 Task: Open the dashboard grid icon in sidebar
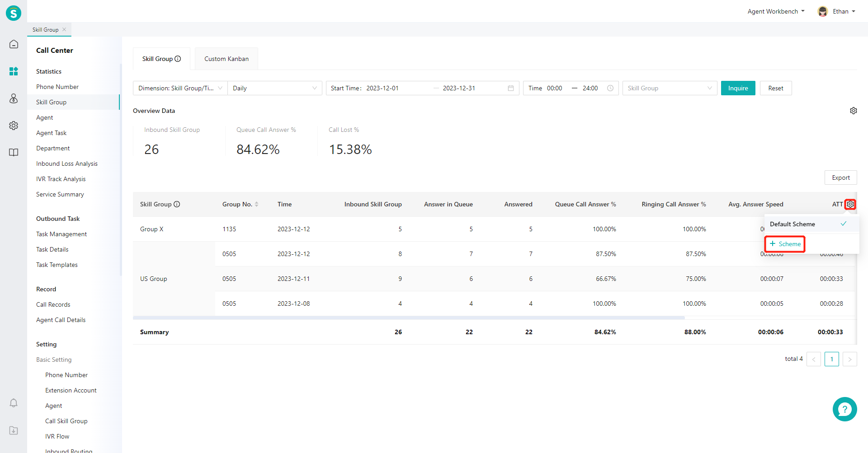pos(14,71)
